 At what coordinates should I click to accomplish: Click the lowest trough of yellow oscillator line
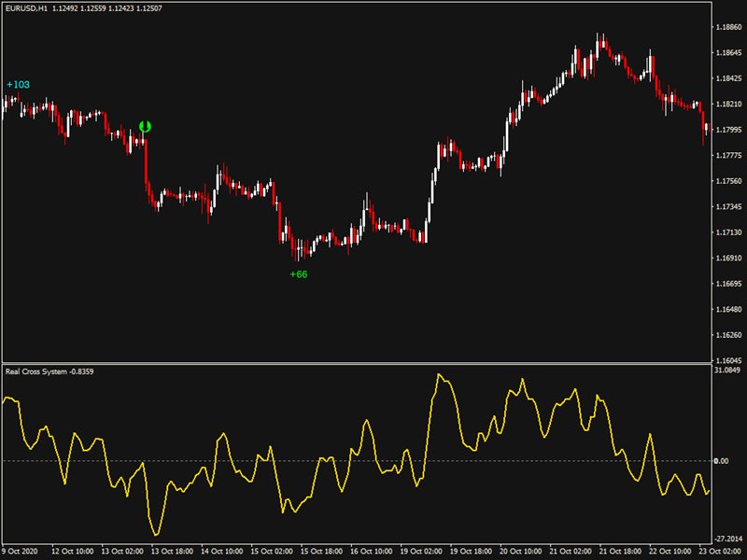pyautogui.click(x=155, y=535)
